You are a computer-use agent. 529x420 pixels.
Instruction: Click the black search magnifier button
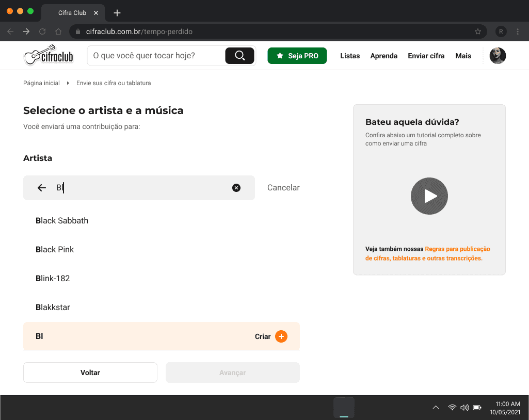click(x=239, y=56)
